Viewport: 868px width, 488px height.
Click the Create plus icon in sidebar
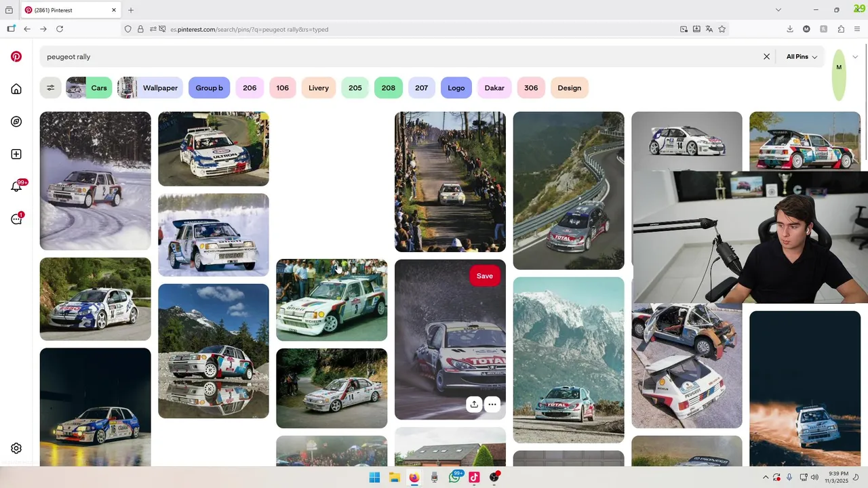pyautogui.click(x=16, y=155)
